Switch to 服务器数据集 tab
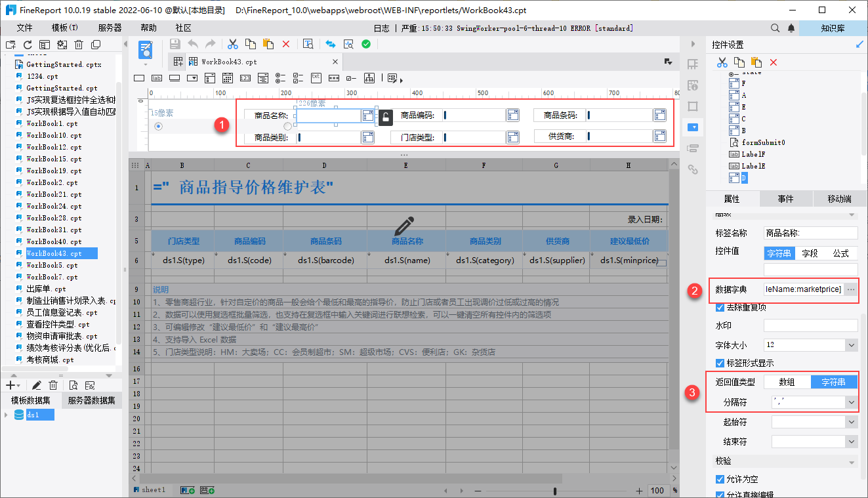This screenshot has height=498, width=868. pos(91,400)
